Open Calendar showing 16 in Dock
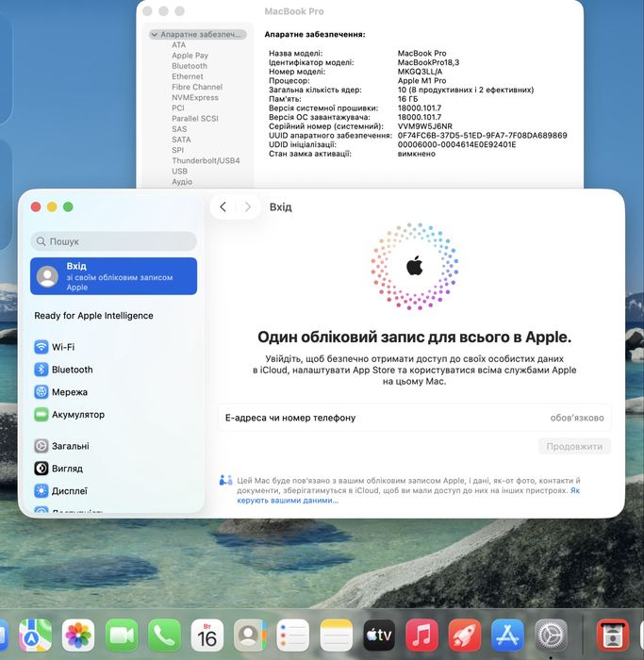Screen dimensions: 644x660 207,635
